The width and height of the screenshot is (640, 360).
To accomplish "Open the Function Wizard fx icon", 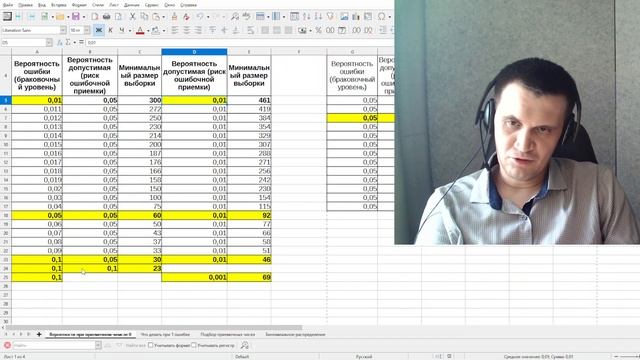I will coord(60,42).
